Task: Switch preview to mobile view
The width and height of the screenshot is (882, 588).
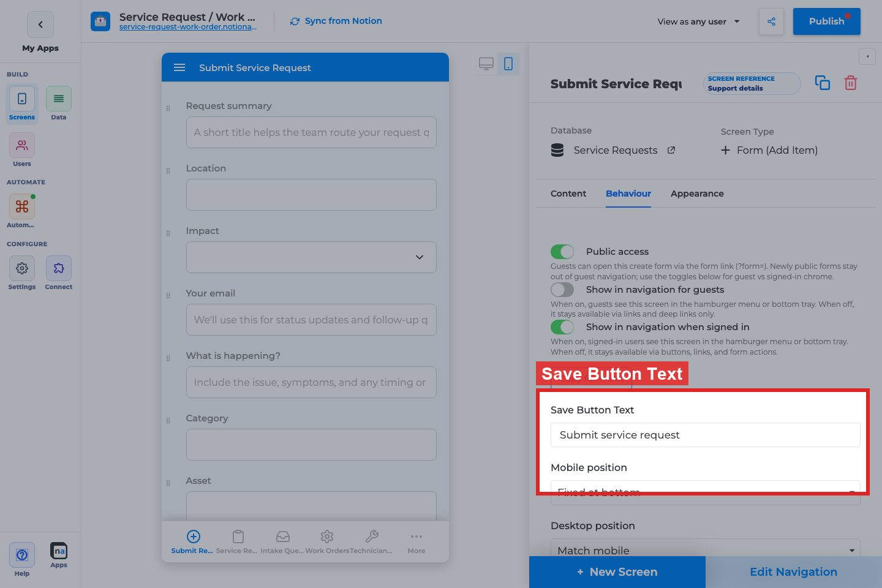Action: coord(508,64)
